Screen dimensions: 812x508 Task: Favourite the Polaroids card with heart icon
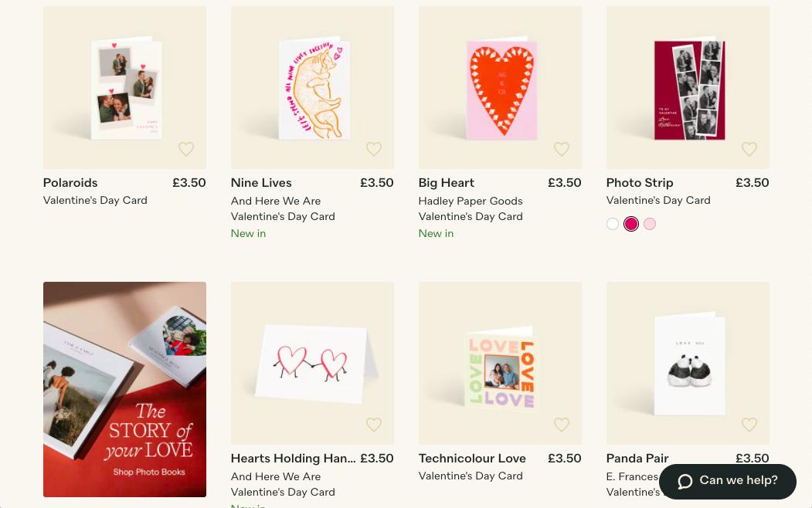186,149
